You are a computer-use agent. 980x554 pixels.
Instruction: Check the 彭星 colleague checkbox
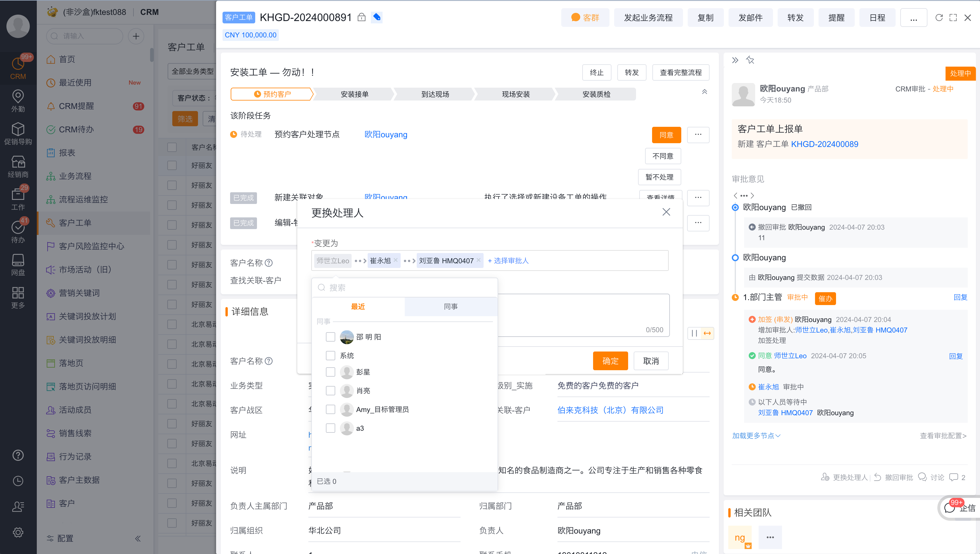331,372
